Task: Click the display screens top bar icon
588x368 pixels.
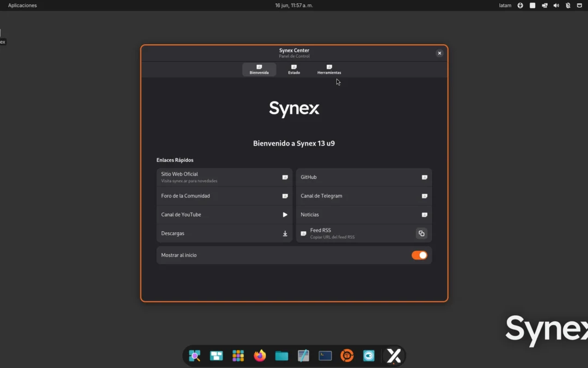Action: click(544, 5)
